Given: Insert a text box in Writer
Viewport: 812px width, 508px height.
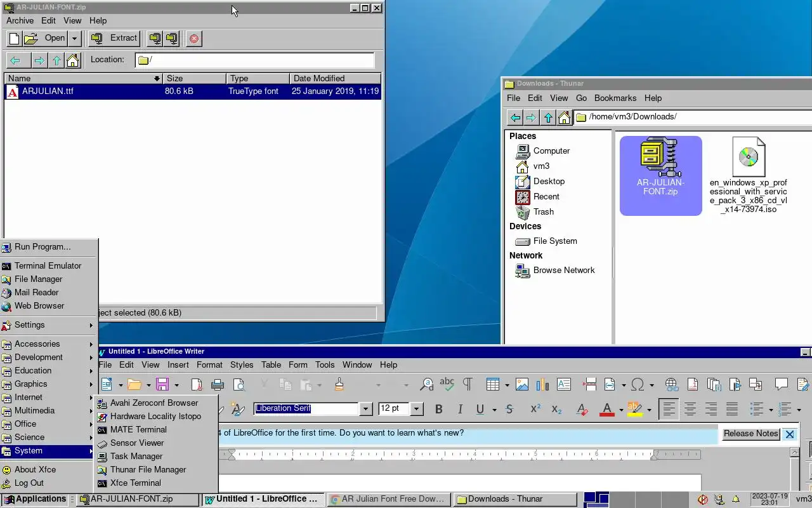Looking at the screenshot, I should coord(564,384).
